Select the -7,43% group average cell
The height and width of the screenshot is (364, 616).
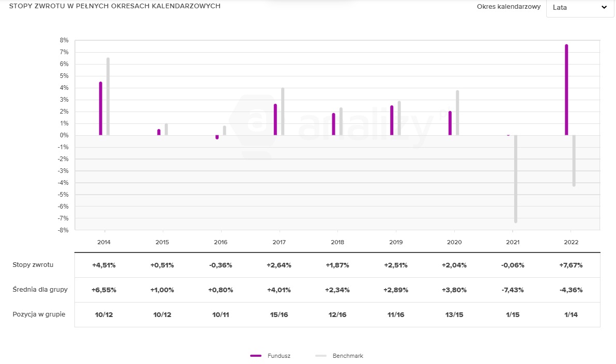pyautogui.click(x=513, y=290)
